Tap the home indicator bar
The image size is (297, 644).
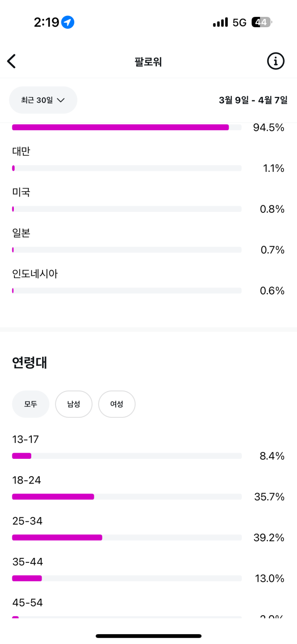(148, 636)
